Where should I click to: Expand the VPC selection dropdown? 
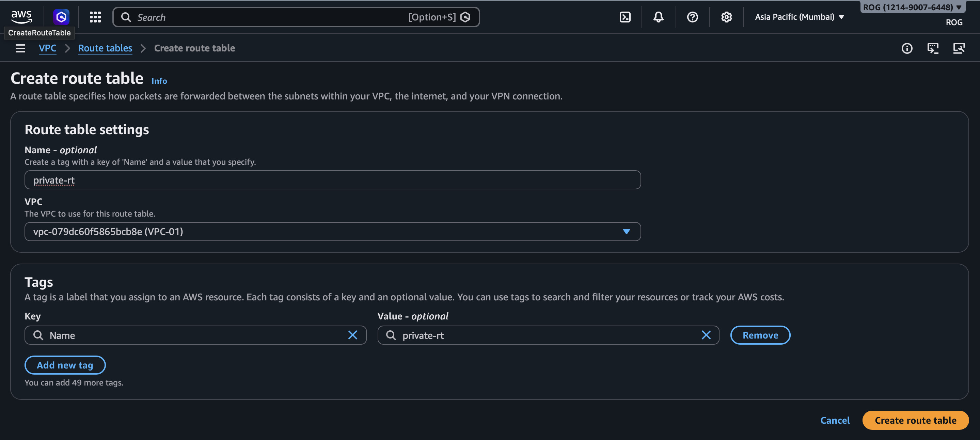[626, 232]
